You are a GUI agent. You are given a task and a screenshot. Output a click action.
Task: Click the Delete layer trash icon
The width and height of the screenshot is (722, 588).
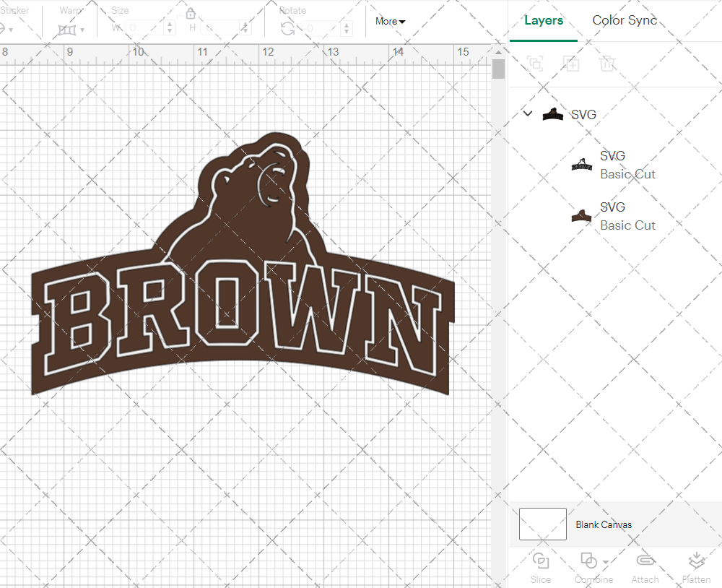pyautogui.click(x=607, y=64)
